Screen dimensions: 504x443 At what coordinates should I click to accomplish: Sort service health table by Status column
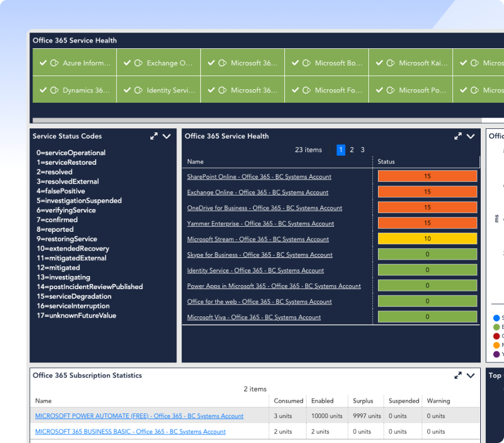(x=386, y=161)
